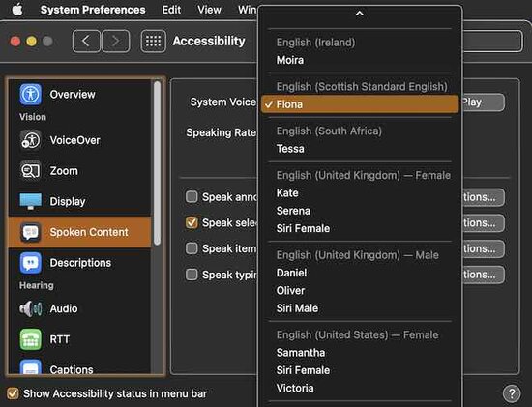Toggle Speak items under pointer checkbox
Screen dimensions: 532x407
click(x=192, y=248)
